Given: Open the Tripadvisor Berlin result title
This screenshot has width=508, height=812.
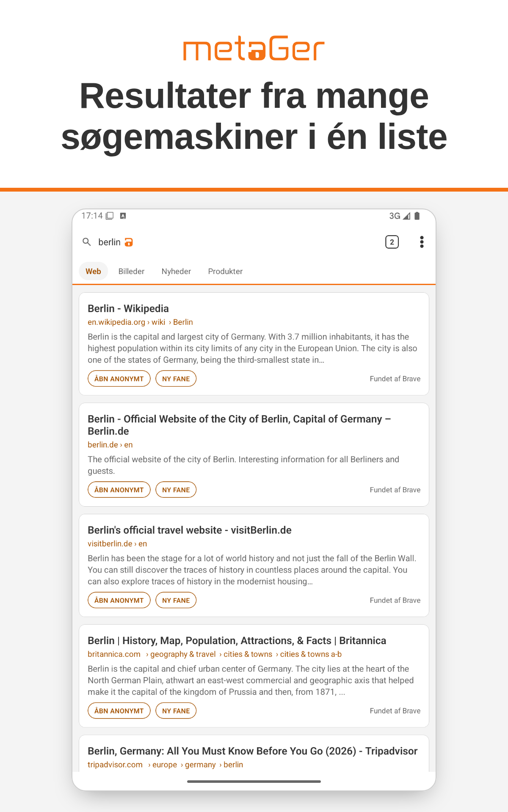Looking at the screenshot, I should click(x=253, y=751).
